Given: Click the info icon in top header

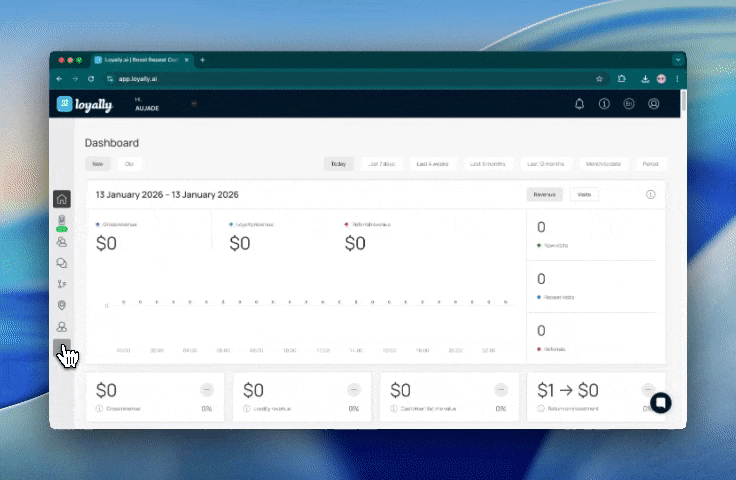Looking at the screenshot, I should tap(604, 104).
